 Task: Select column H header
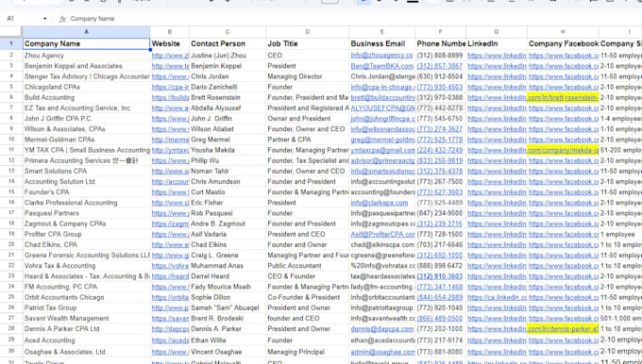(x=563, y=31)
